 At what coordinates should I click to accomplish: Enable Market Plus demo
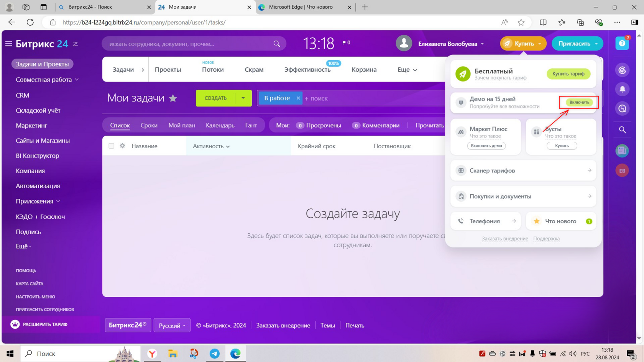(486, 146)
